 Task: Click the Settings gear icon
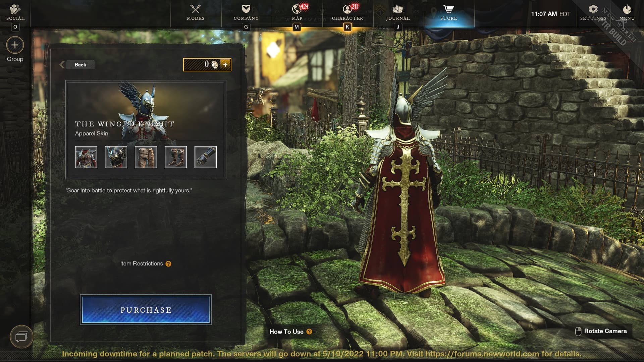pos(593,8)
